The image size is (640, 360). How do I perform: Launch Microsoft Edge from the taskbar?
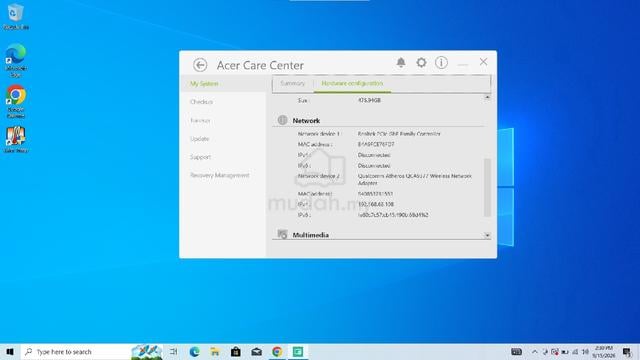coord(195,351)
